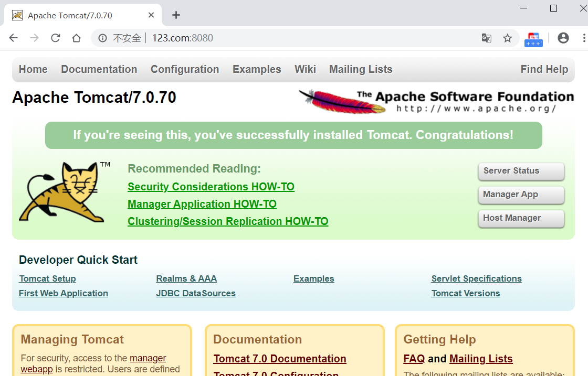This screenshot has width=588, height=376.
Task: Select the Apache Tomcat/7.0.70 browser tab
Action: (x=83, y=15)
